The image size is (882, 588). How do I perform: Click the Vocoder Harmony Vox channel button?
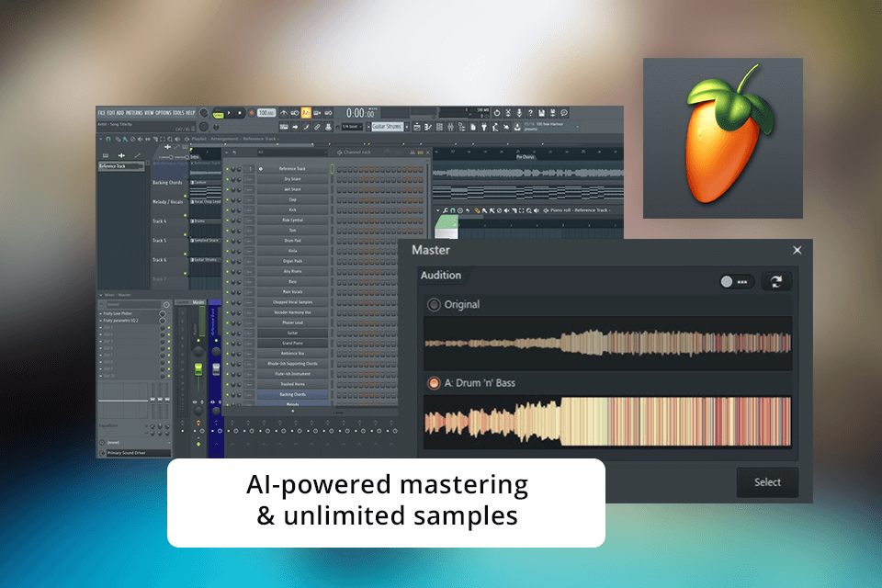tap(292, 312)
